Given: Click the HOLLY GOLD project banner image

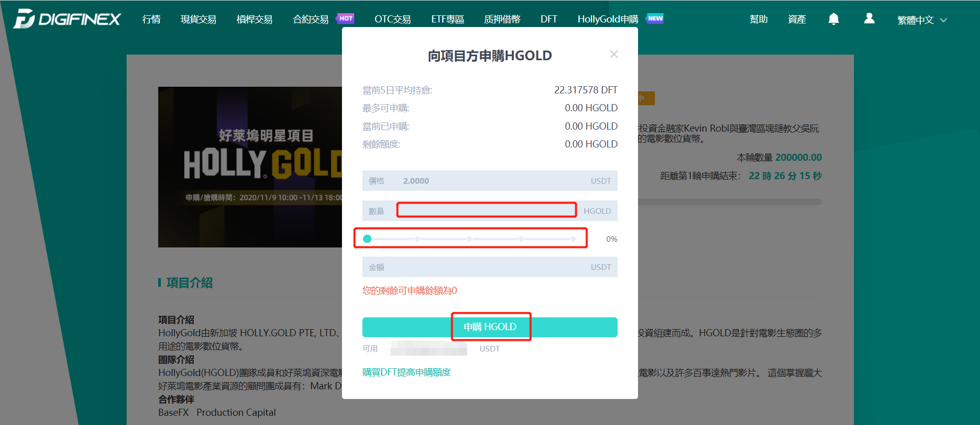Looking at the screenshot, I should click(250, 167).
